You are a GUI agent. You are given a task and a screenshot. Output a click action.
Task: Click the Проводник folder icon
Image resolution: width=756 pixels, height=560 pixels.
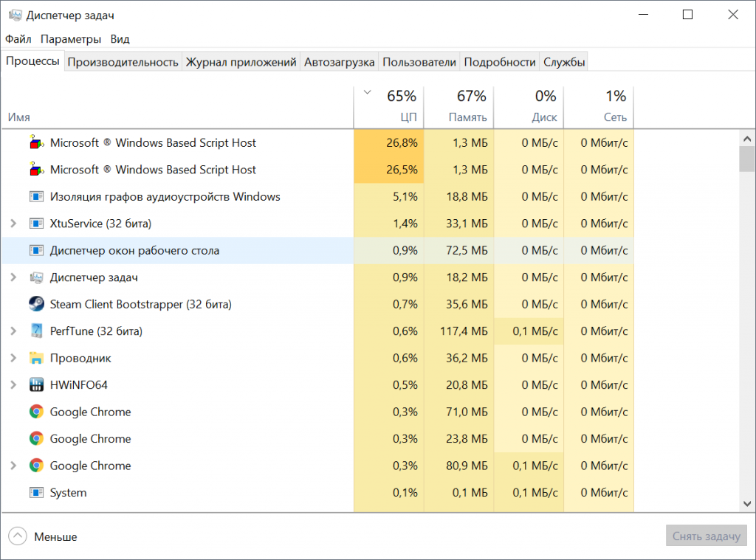click(x=36, y=358)
